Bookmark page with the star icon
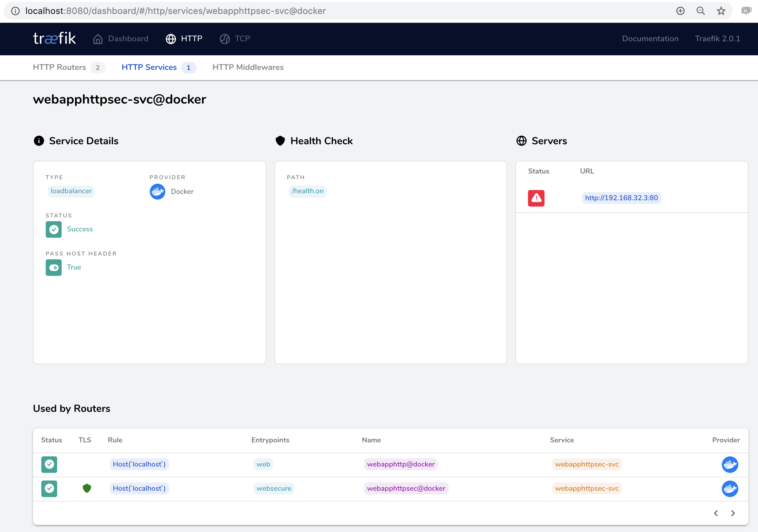Viewport: 758px width, 532px height. tap(721, 11)
